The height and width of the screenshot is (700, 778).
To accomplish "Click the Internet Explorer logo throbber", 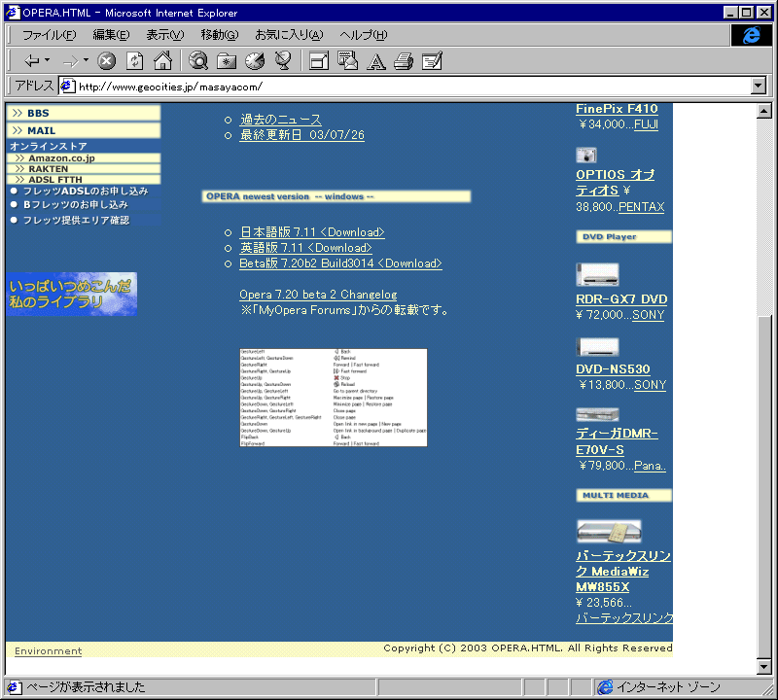I will 751,35.
